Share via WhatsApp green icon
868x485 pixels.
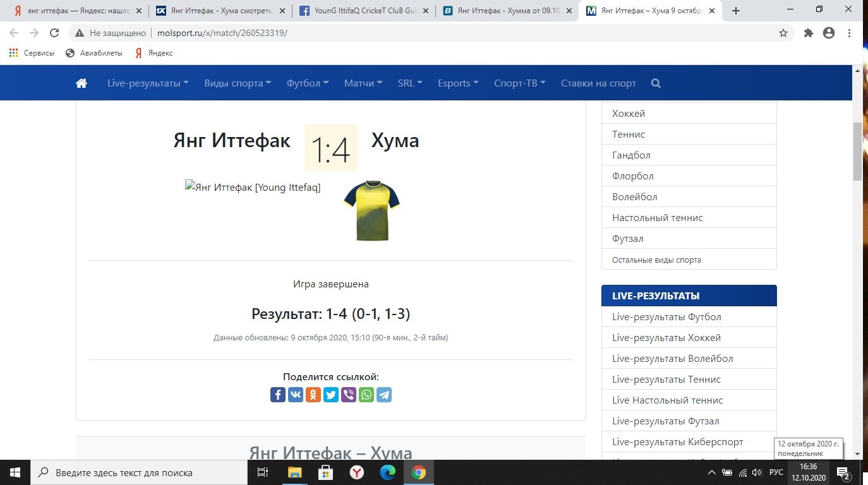click(x=366, y=395)
